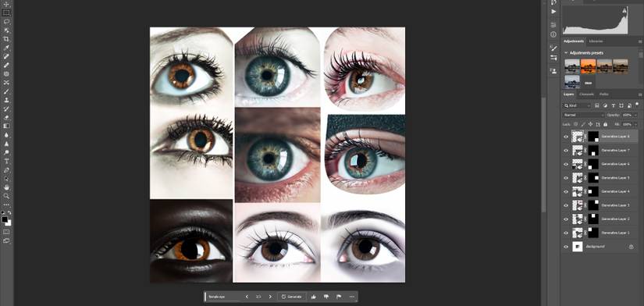Select the Move tool

(x=6, y=4)
